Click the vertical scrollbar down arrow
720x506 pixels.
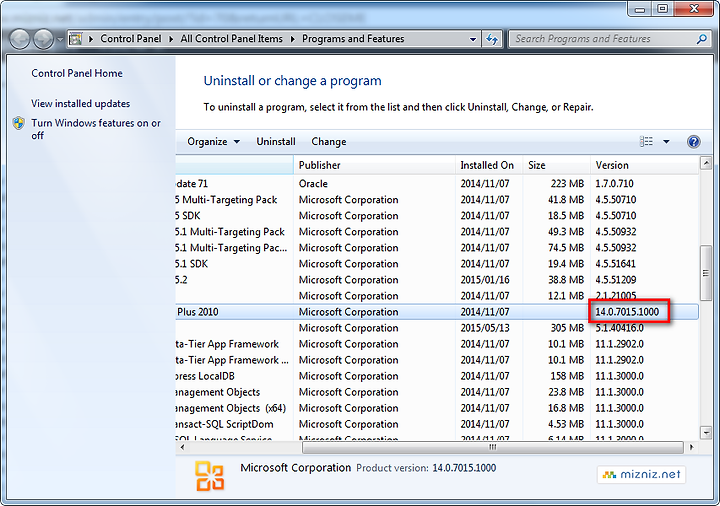[706, 433]
